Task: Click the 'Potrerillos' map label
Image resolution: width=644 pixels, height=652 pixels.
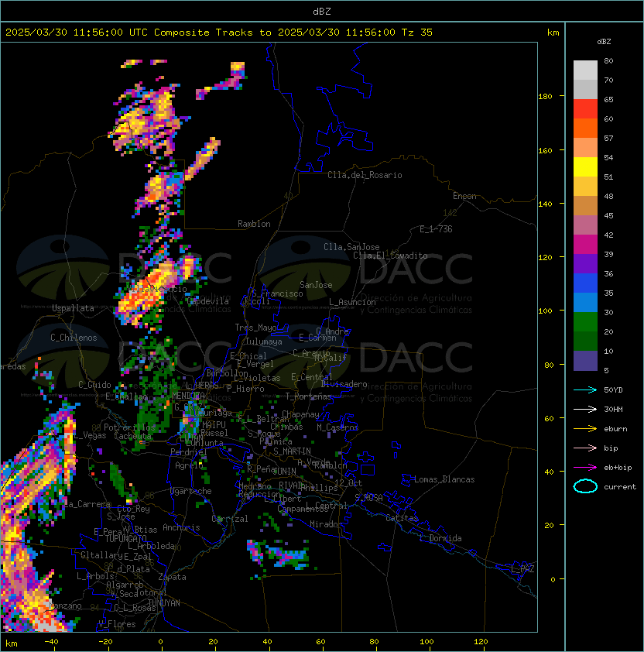Action: (x=129, y=427)
